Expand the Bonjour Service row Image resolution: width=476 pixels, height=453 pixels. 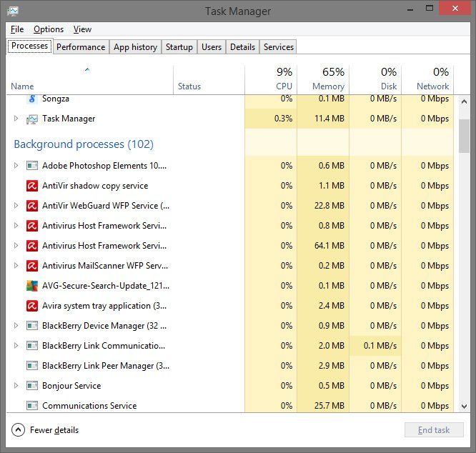[x=16, y=386]
